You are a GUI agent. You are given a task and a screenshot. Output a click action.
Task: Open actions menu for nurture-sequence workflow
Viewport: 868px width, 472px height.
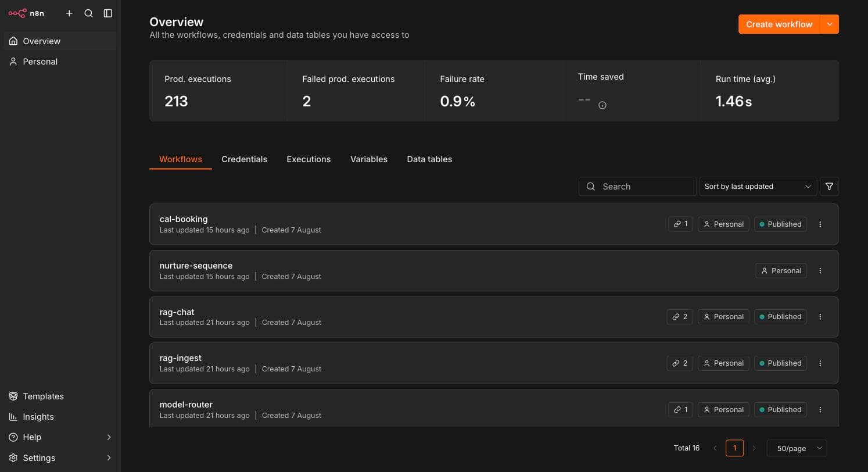(820, 271)
